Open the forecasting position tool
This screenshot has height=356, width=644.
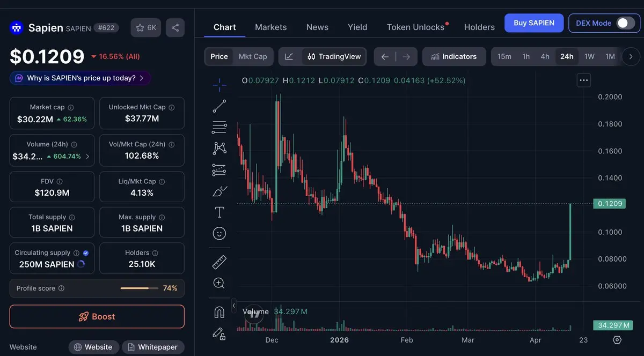219,170
